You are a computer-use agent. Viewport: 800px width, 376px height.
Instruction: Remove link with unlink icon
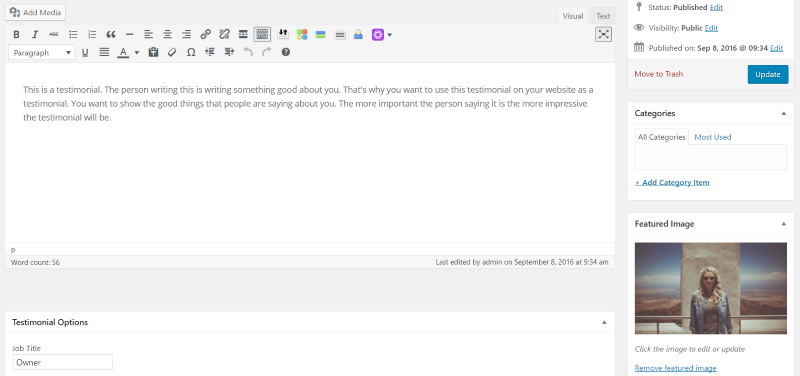click(x=224, y=35)
